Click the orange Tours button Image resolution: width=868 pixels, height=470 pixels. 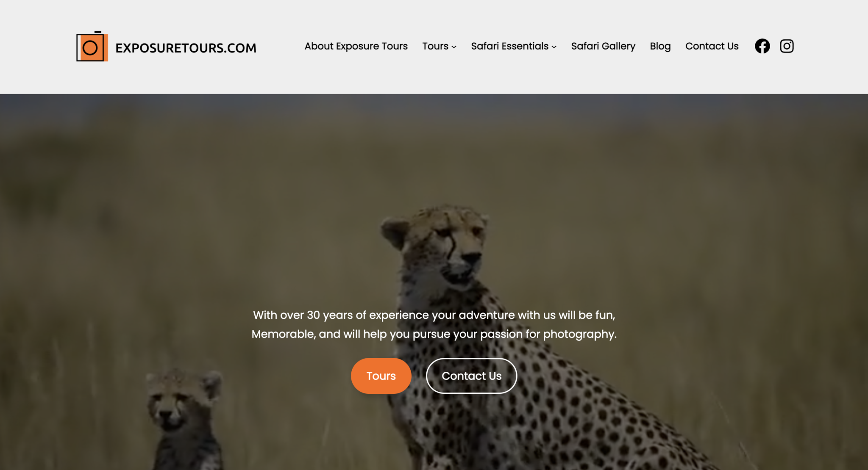point(381,376)
